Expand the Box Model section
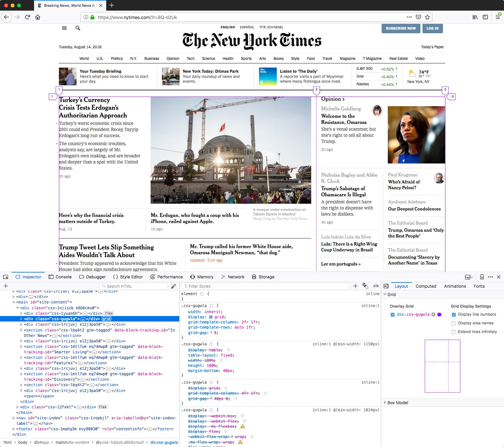 (385, 402)
